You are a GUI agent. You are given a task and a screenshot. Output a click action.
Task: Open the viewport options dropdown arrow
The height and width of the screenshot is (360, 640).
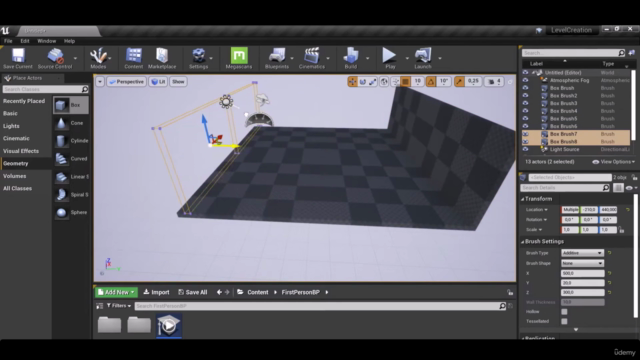pos(100,82)
